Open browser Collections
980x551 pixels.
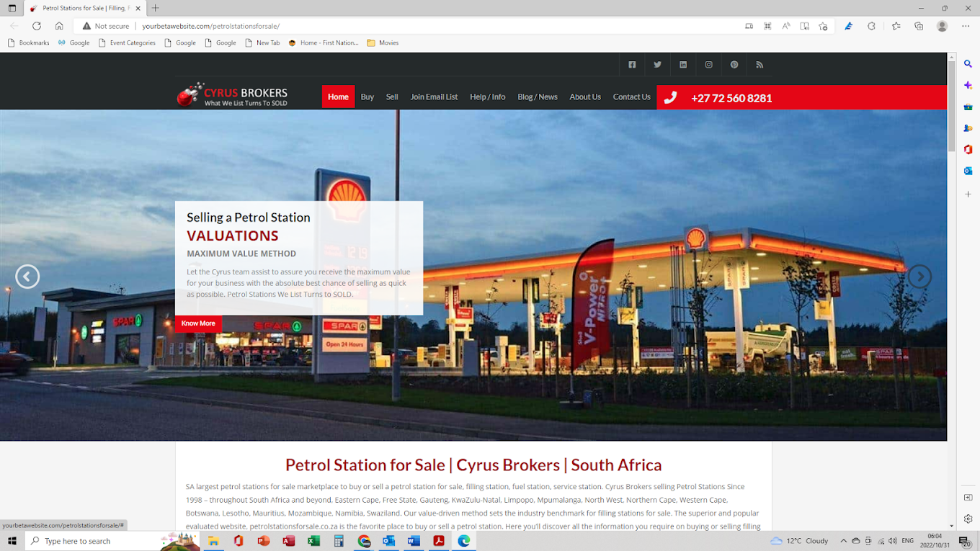point(919,26)
